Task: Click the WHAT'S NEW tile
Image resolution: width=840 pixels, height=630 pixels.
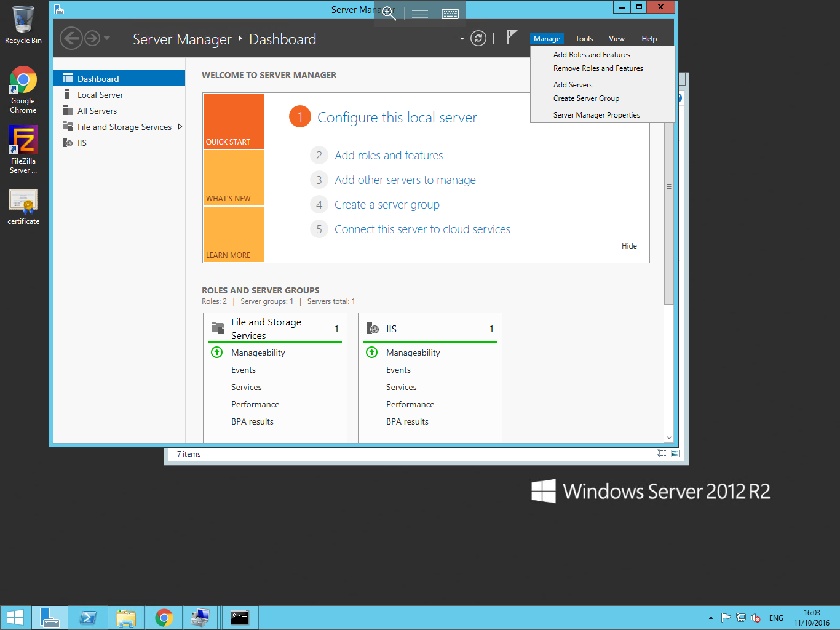Action: [x=233, y=178]
